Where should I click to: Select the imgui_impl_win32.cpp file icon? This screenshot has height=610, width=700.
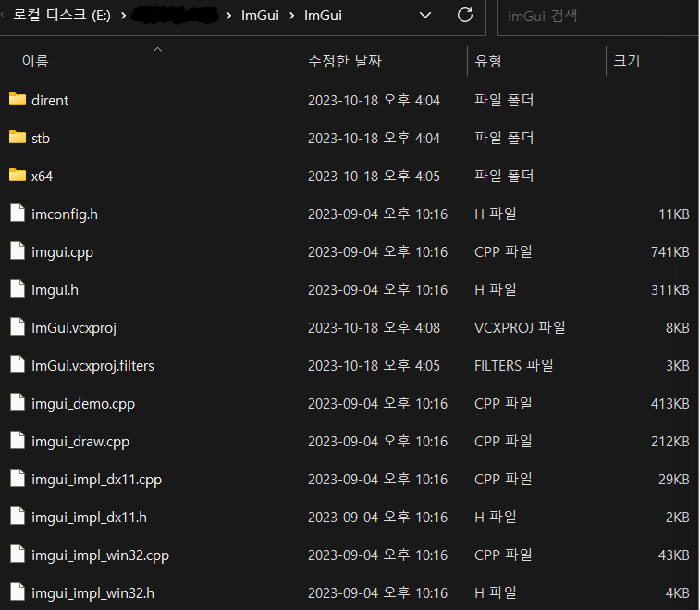[x=18, y=555]
